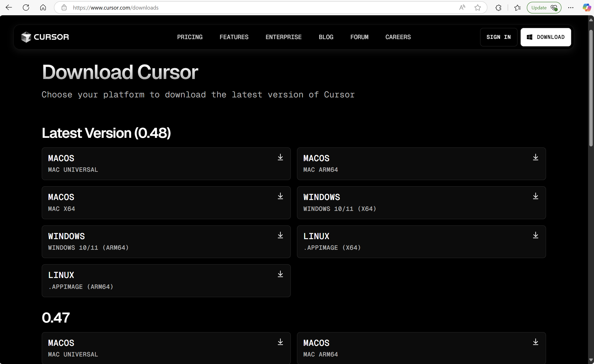The width and height of the screenshot is (594, 364).
Task: Open browser Extensions puzzle icon
Action: [498, 8]
